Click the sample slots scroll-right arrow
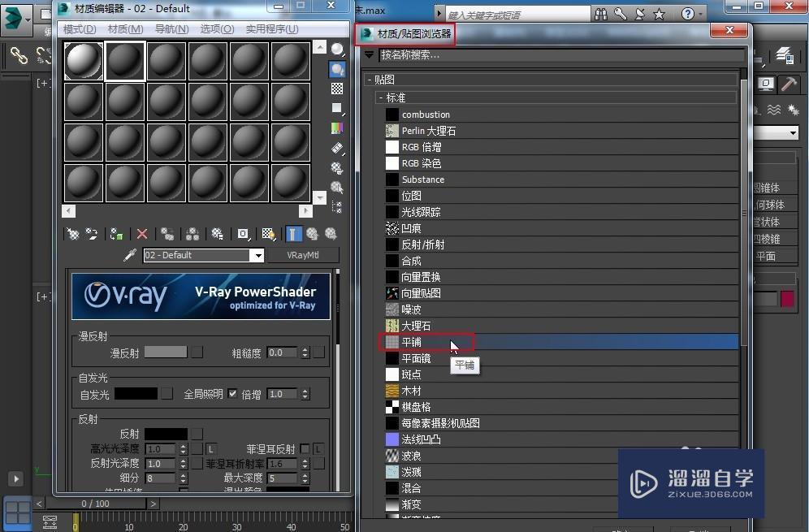The image size is (809, 532). point(305,210)
